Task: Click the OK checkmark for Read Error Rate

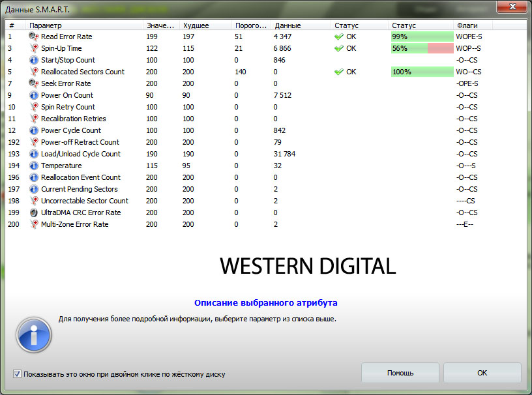Action: [339, 37]
